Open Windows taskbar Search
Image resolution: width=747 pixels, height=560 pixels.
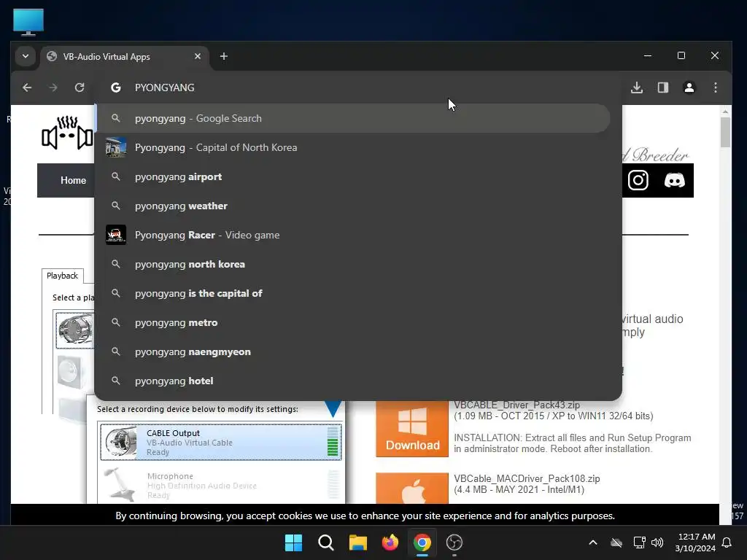[x=326, y=542]
